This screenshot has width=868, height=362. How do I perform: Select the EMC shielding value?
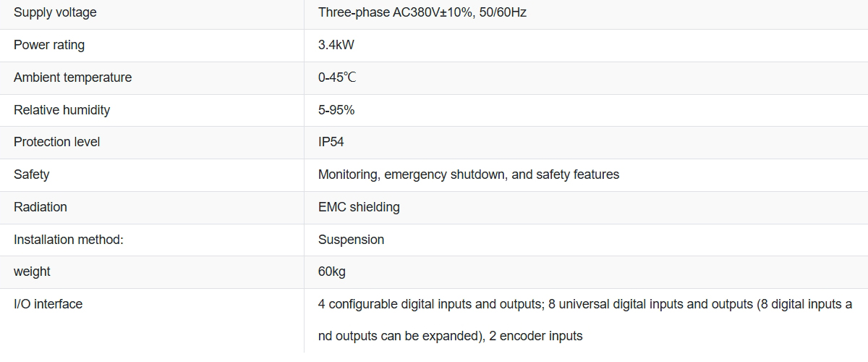click(x=359, y=207)
